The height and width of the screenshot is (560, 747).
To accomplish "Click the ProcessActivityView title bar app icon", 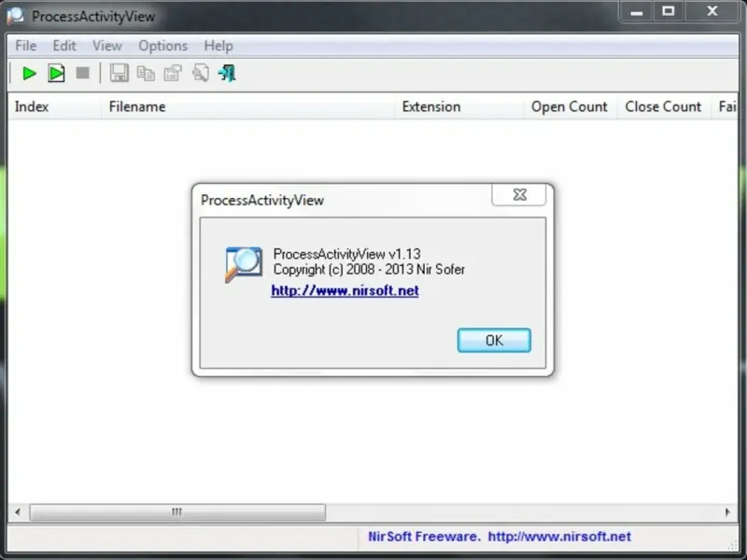I will pos(16,16).
